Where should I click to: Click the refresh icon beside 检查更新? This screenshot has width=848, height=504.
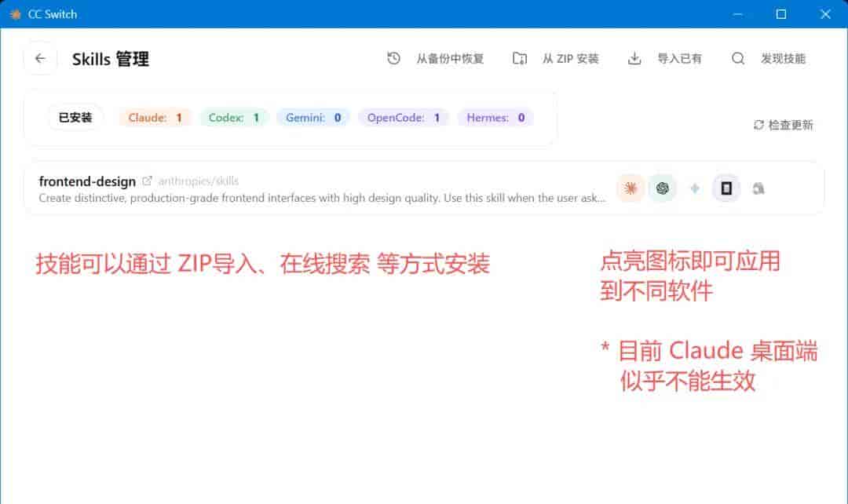[x=758, y=125]
